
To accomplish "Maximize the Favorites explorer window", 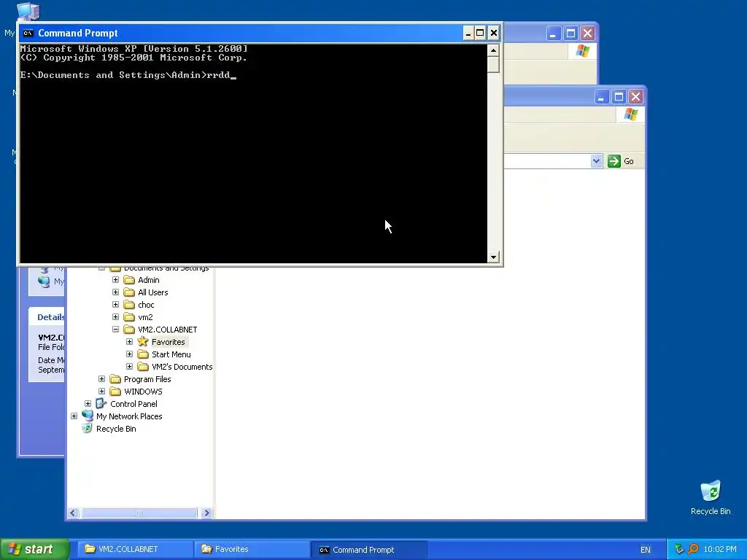I will tap(619, 97).
